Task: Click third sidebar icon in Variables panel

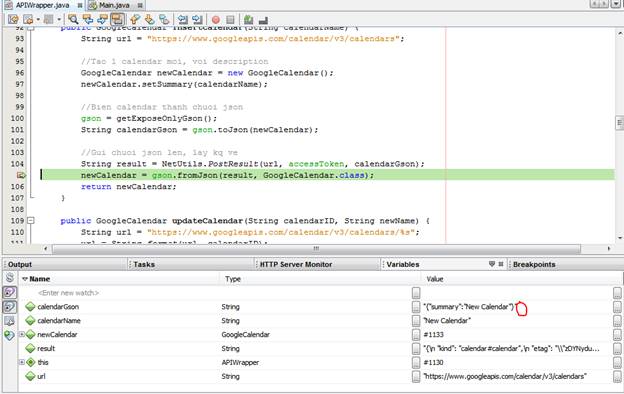Action: (x=10, y=321)
